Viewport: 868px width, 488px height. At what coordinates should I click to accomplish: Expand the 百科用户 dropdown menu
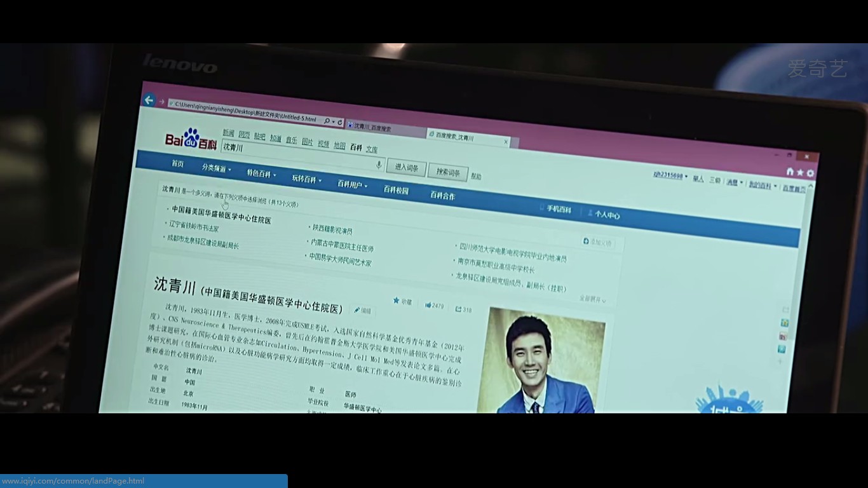(352, 184)
